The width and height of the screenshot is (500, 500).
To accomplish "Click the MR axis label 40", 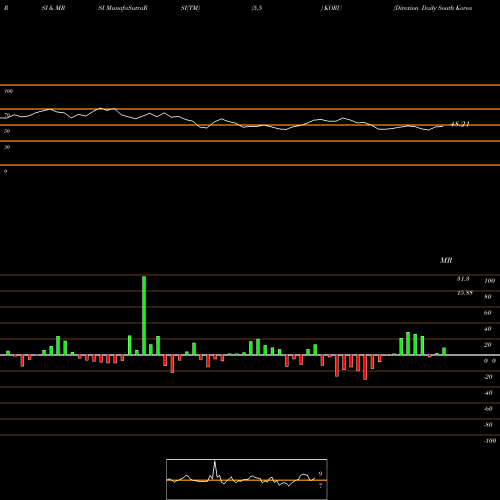I will click(x=488, y=329).
